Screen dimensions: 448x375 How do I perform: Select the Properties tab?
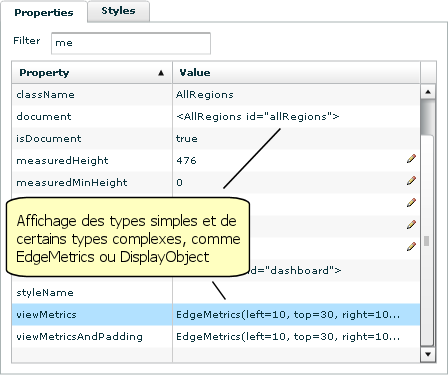click(44, 12)
